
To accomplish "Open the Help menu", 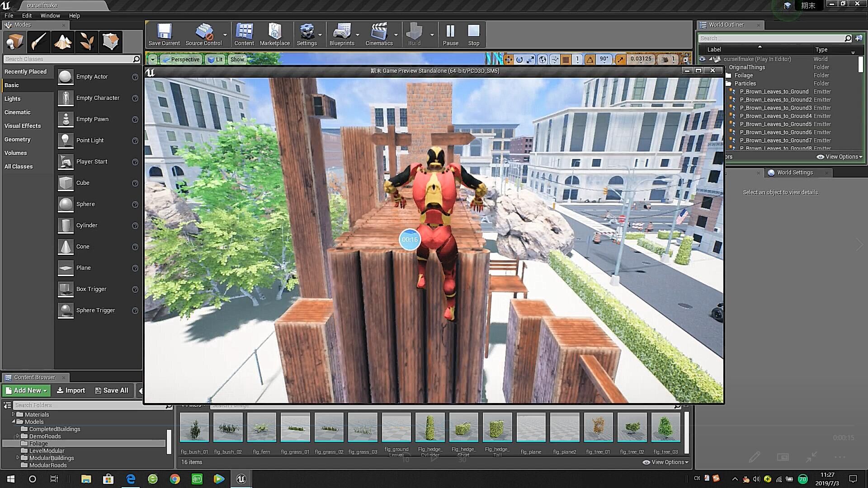I will [74, 15].
